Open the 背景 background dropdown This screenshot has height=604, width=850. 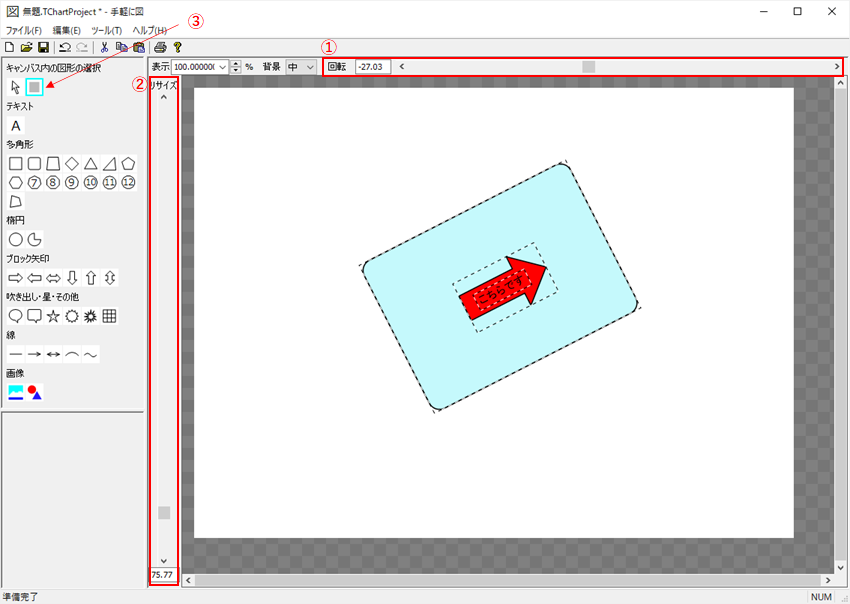301,67
